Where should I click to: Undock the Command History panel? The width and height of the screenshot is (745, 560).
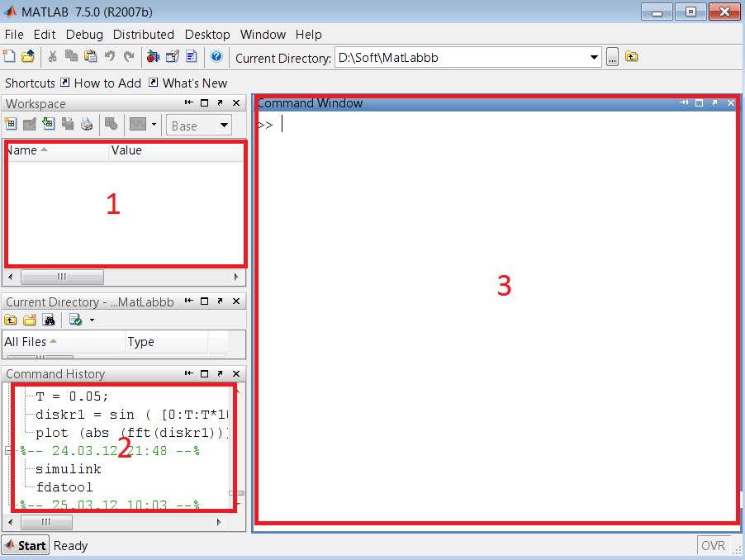click(x=220, y=374)
